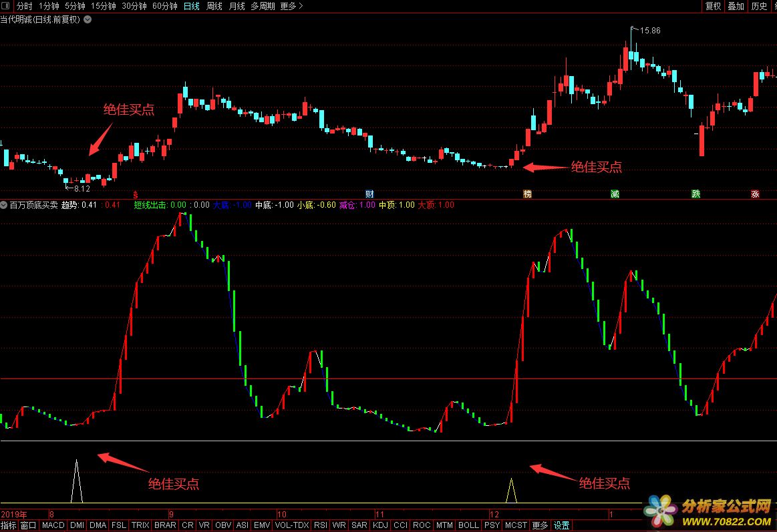Click the 15.86 high price marker

pos(649,31)
